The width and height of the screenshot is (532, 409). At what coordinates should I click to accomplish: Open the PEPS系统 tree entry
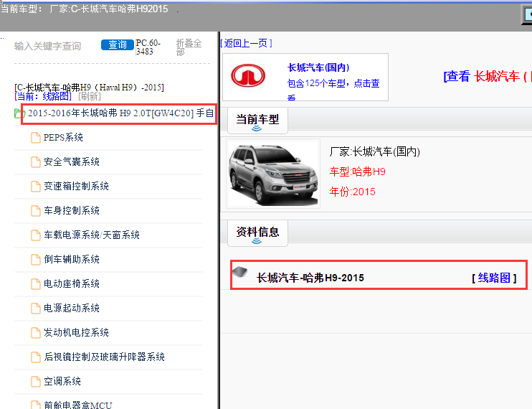pyautogui.click(x=63, y=138)
